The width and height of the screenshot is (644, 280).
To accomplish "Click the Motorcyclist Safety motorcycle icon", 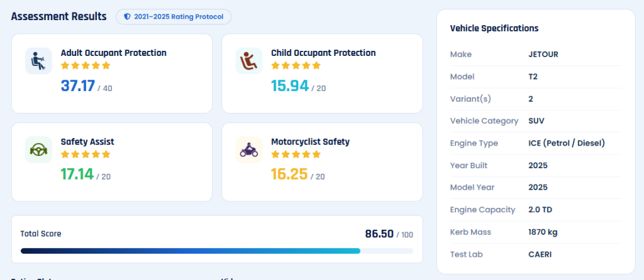I will 249,150.
